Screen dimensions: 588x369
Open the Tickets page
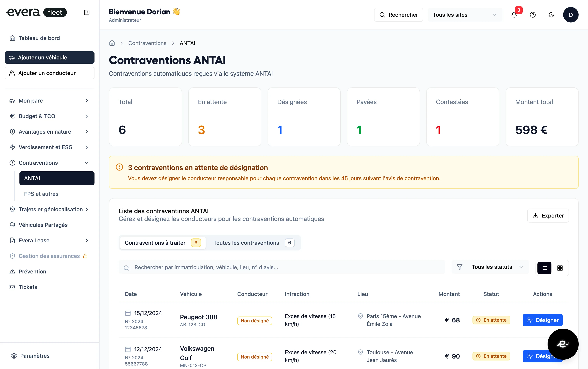point(50,287)
